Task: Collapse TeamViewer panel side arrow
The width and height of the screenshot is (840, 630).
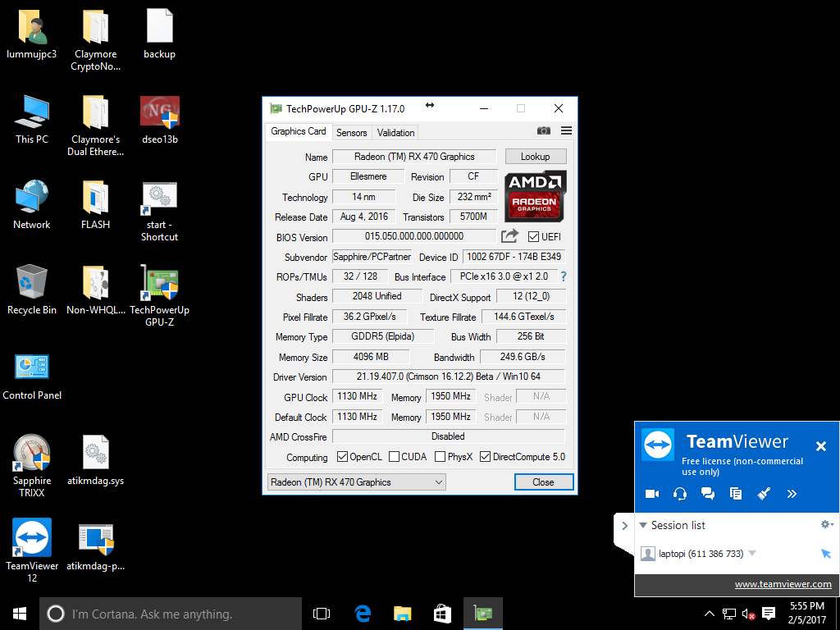Action: pyautogui.click(x=624, y=526)
